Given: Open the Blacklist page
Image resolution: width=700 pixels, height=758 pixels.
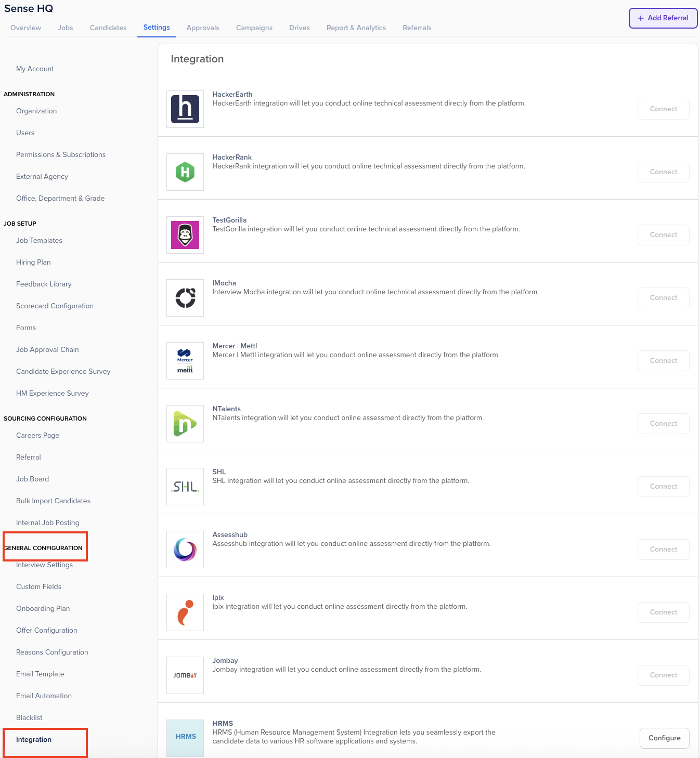Looking at the screenshot, I should tap(29, 717).
